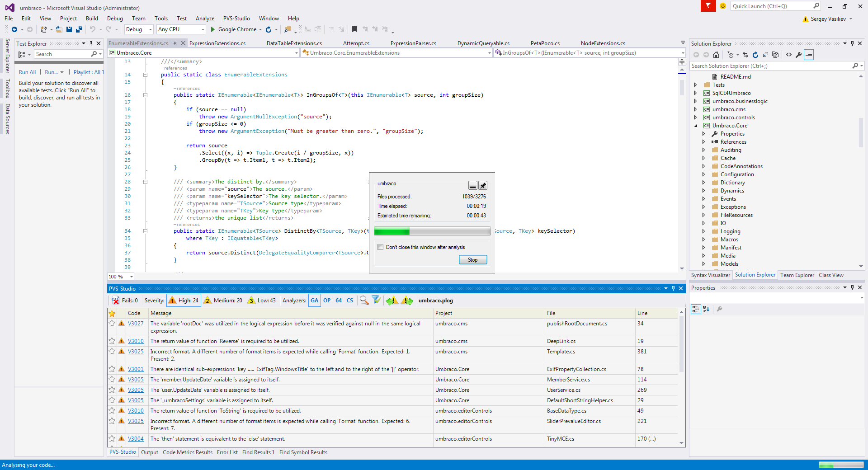The width and height of the screenshot is (868, 470).
Task: Stop the running analysis
Action: point(472,260)
